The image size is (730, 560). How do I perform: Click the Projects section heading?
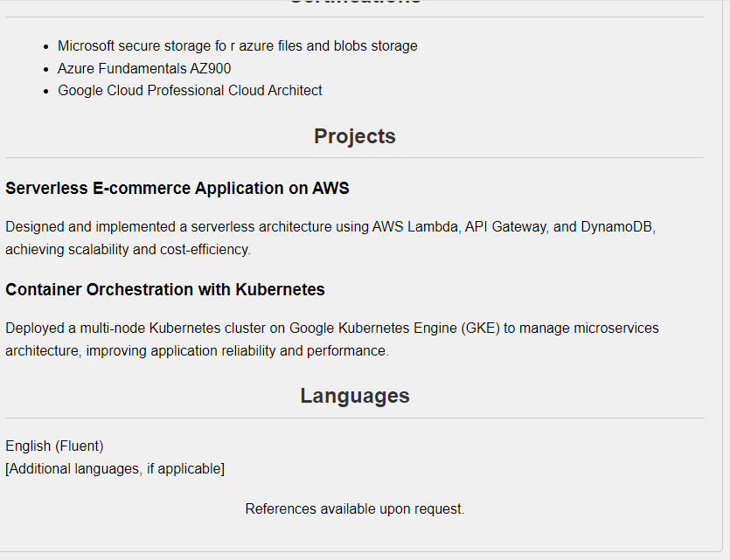354,136
